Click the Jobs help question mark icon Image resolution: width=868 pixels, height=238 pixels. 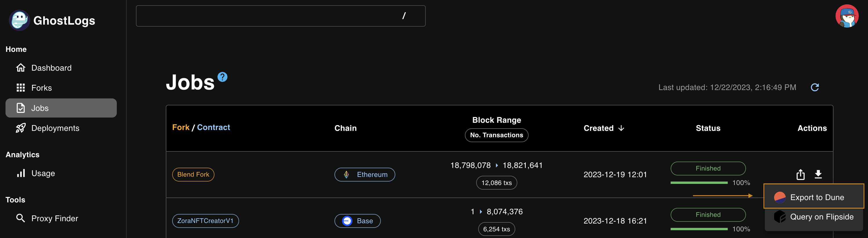(222, 77)
